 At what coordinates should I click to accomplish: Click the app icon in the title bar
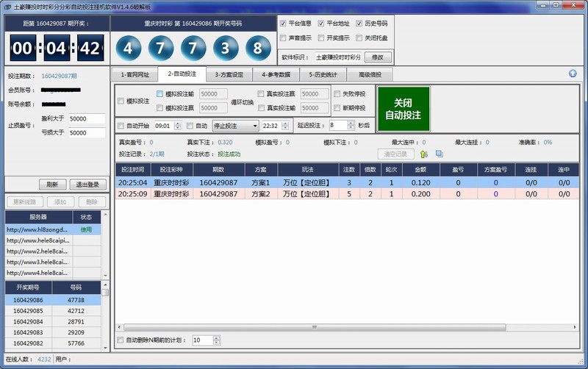[x=7, y=6]
